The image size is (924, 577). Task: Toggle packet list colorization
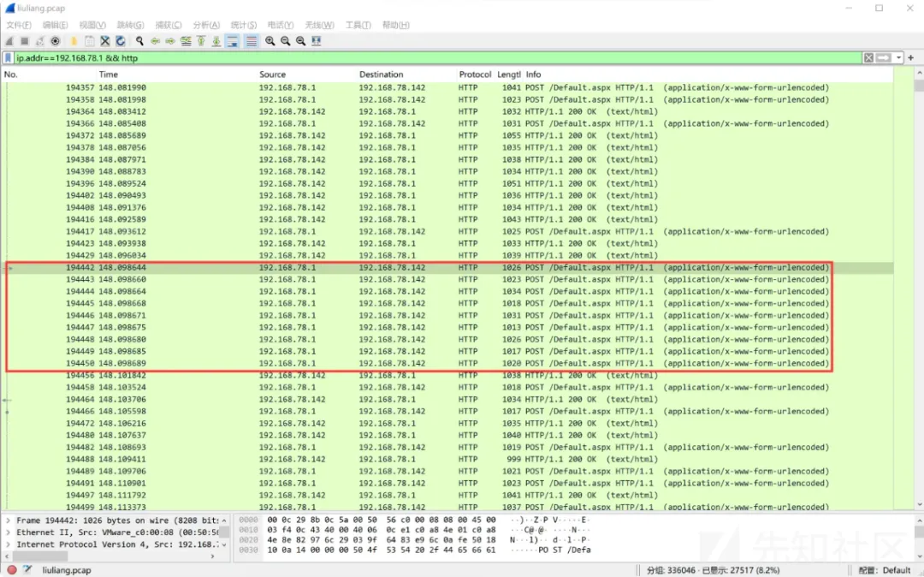pyautogui.click(x=252, y=41)
